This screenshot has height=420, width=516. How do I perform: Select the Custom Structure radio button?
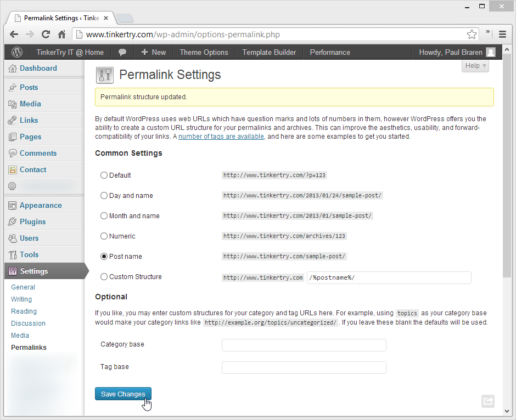point(104,277)
